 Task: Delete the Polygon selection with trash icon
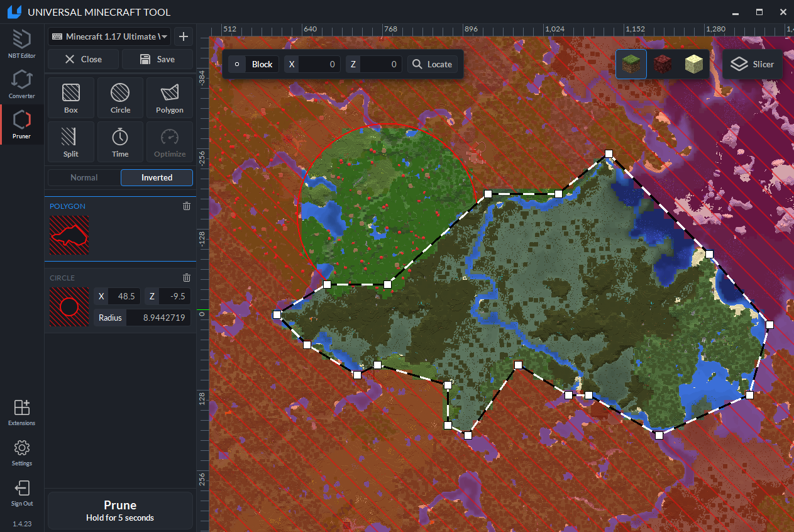tap(187, 206)
